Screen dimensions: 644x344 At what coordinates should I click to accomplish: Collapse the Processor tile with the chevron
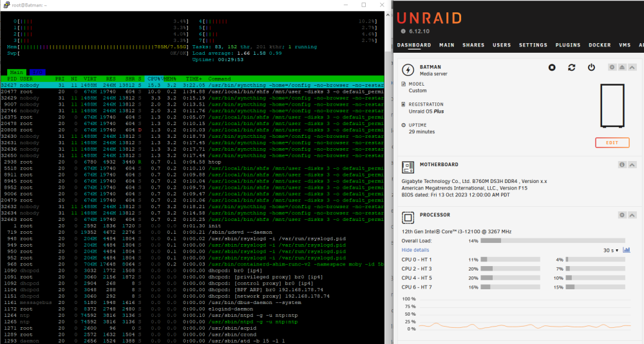[632, 215]
